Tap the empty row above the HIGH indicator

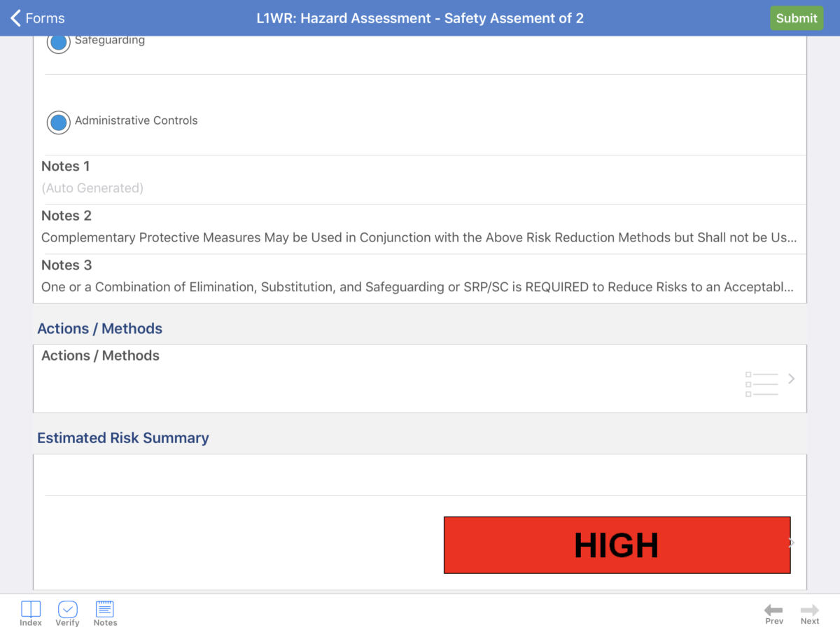tap(420, 475)
